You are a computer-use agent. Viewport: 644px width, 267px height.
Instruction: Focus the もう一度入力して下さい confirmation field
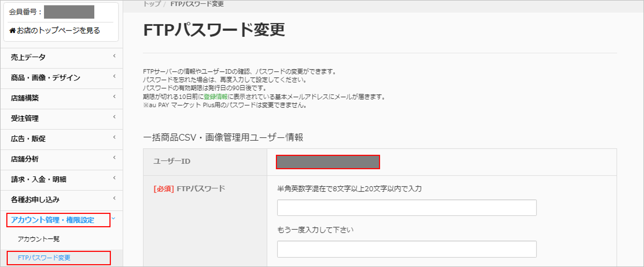pyautogui.click(x=407, y=249)
